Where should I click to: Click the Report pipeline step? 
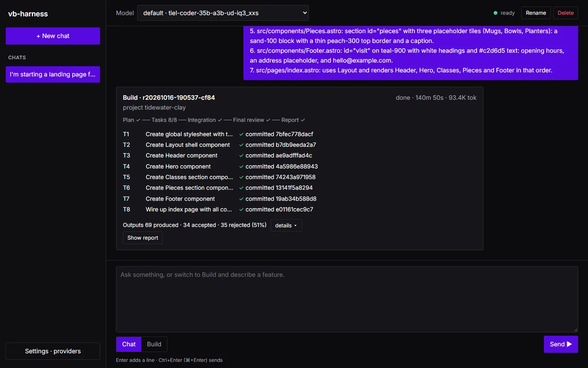click(x=293, y=120)
